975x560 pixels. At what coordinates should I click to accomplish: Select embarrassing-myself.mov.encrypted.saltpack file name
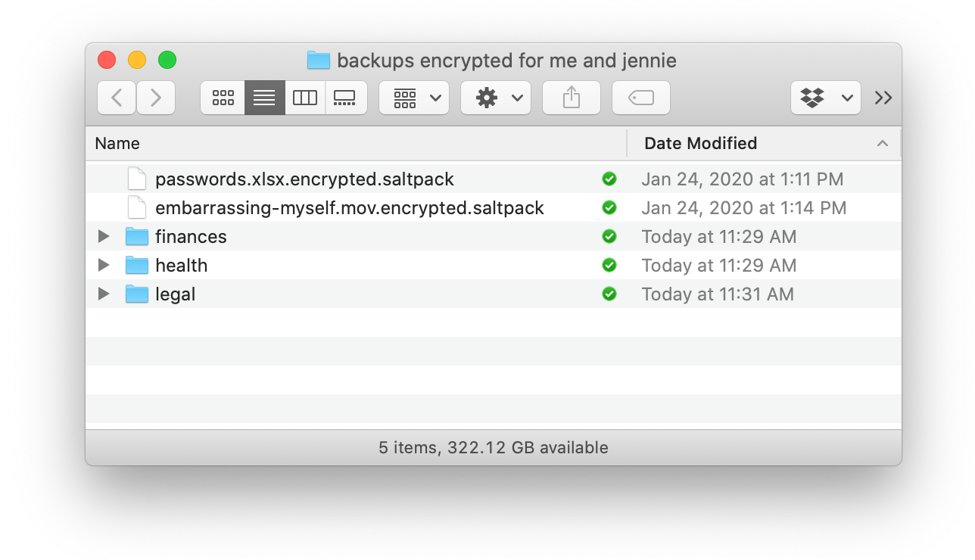pos(350,208)
